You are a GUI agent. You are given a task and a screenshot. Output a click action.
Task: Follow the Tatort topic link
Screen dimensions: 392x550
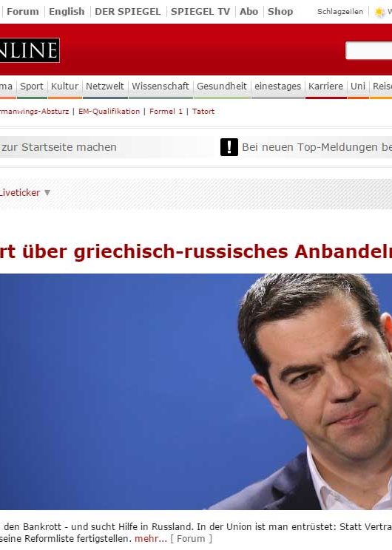[203, 111]
